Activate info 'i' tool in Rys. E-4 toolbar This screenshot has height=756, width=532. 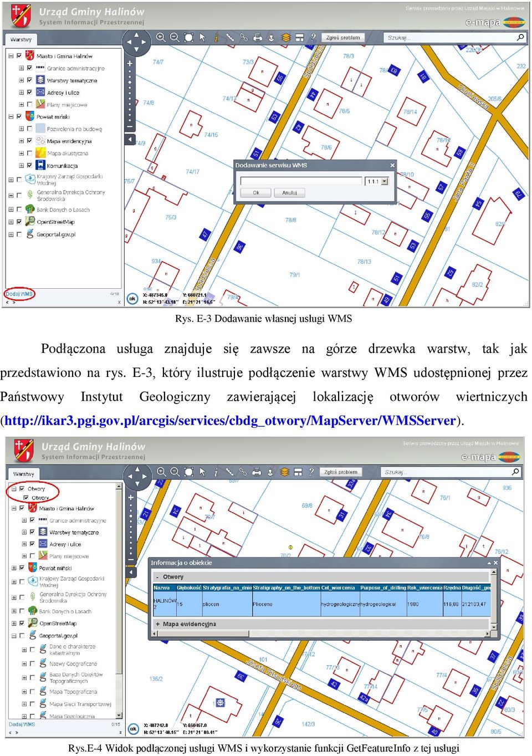[216, 472]
